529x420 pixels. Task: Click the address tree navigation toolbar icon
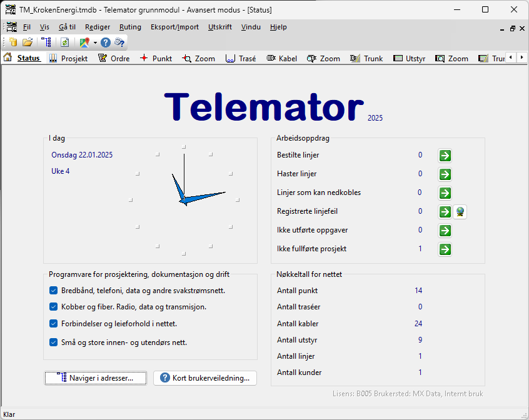click(46, 42)
